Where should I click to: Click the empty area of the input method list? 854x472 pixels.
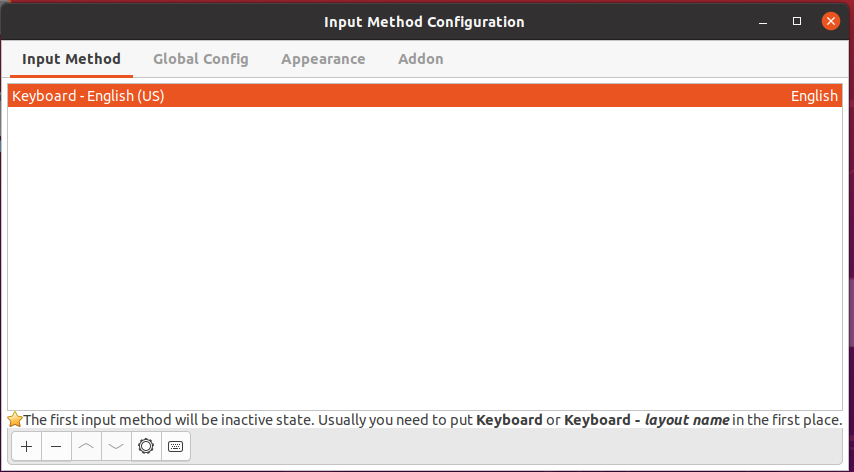(x=425, y=259)
